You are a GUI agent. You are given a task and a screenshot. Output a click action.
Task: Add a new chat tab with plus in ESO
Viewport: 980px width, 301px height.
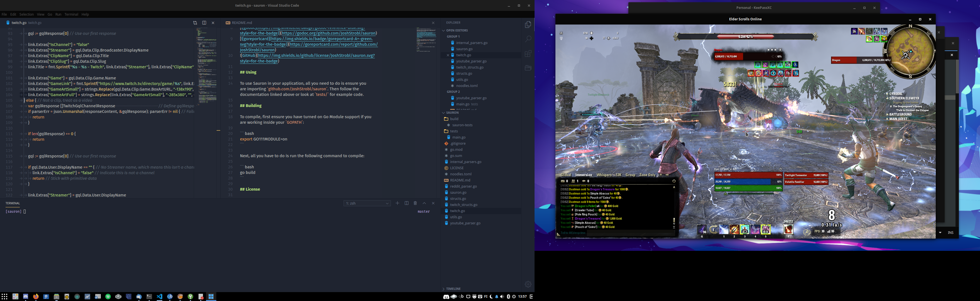661,175
